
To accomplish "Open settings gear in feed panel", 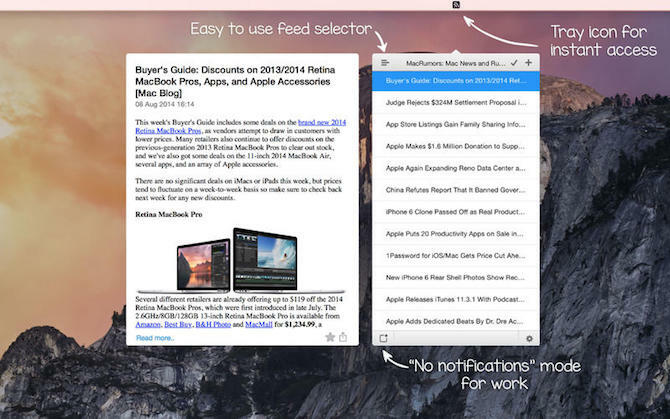I will tap(529, 338).
